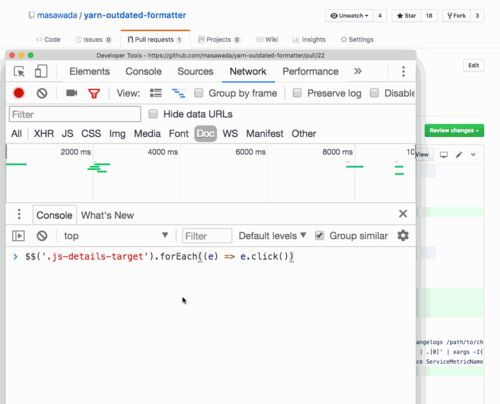
Task: Switch to What's New drawer tab
Action: pyautogui.click(x=107, y=215)
